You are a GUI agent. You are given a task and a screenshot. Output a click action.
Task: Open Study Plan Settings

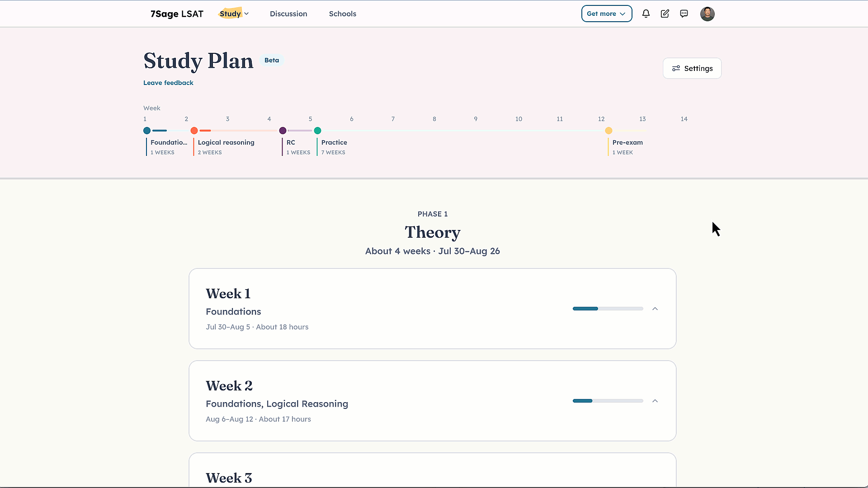pyautogui.click(x=692, y=68)
